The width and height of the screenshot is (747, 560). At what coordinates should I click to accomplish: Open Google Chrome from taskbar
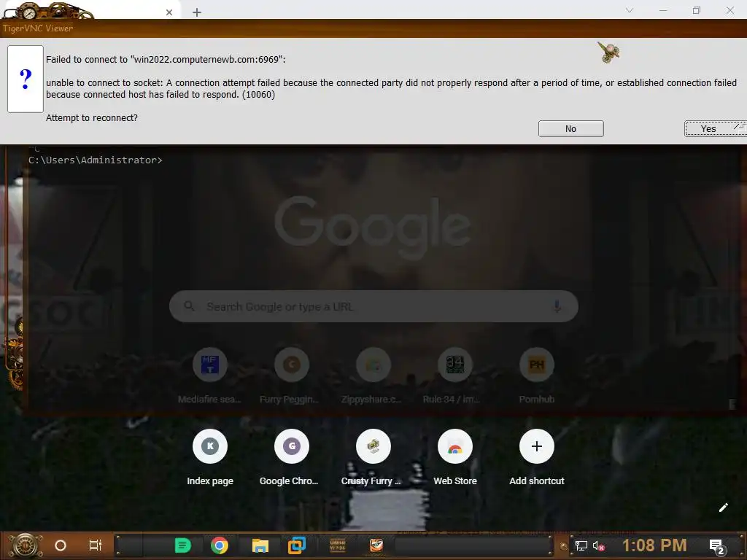pos(219,545)
